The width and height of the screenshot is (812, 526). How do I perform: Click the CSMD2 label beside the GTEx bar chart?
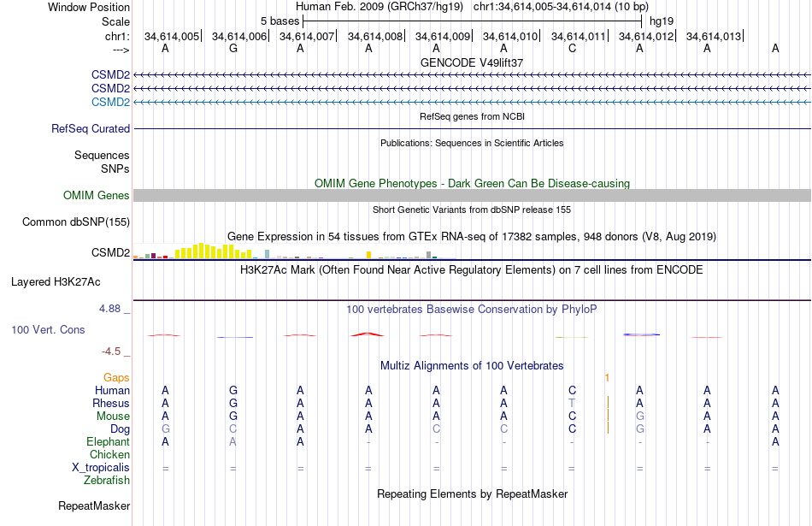point(110,252)
